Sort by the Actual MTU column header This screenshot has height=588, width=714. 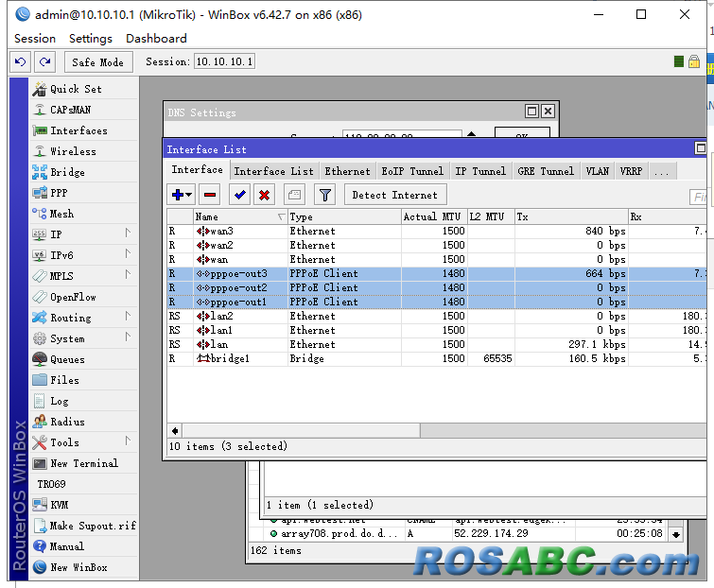434,216
